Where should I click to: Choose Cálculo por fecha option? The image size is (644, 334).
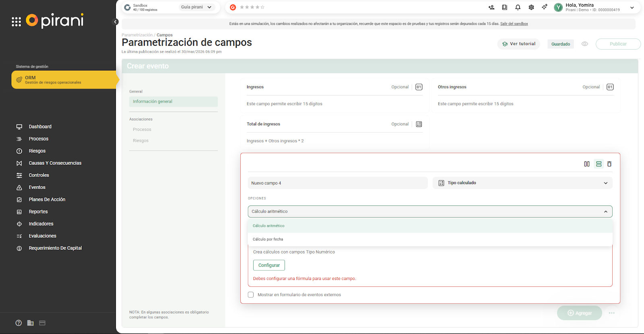pyautogui.click(x=268, y=239)
